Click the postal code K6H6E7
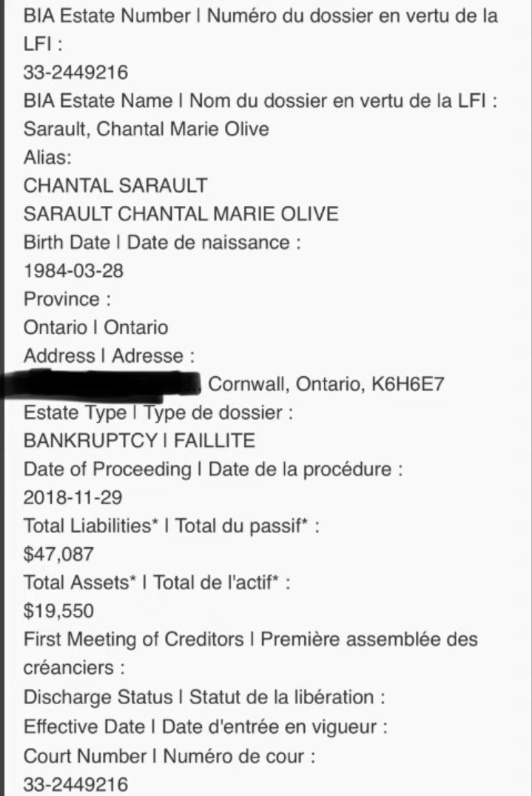The width and height of the screenshot is (532, 796). pyautogui.click(x=408, y=384)
